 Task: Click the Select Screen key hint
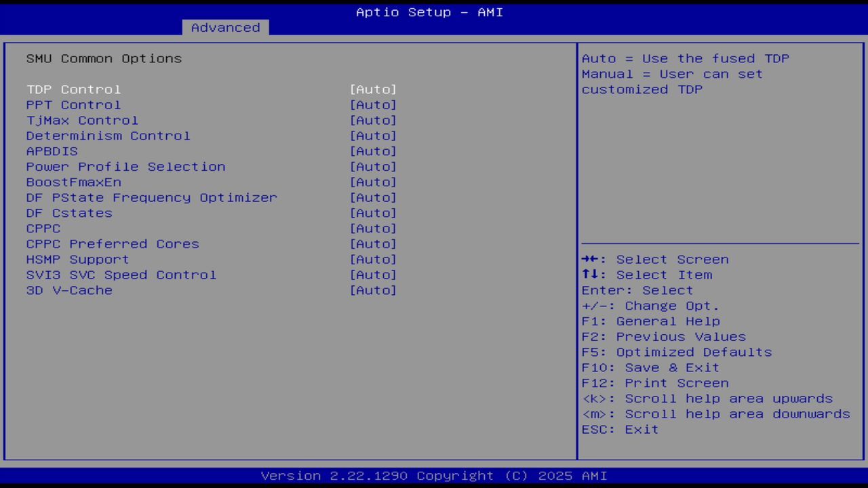click(655, 260)
